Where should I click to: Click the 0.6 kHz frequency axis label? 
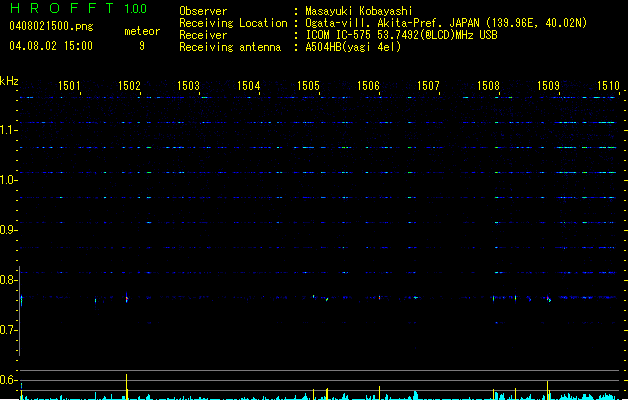pyautogui.click(x=8, y=380)
